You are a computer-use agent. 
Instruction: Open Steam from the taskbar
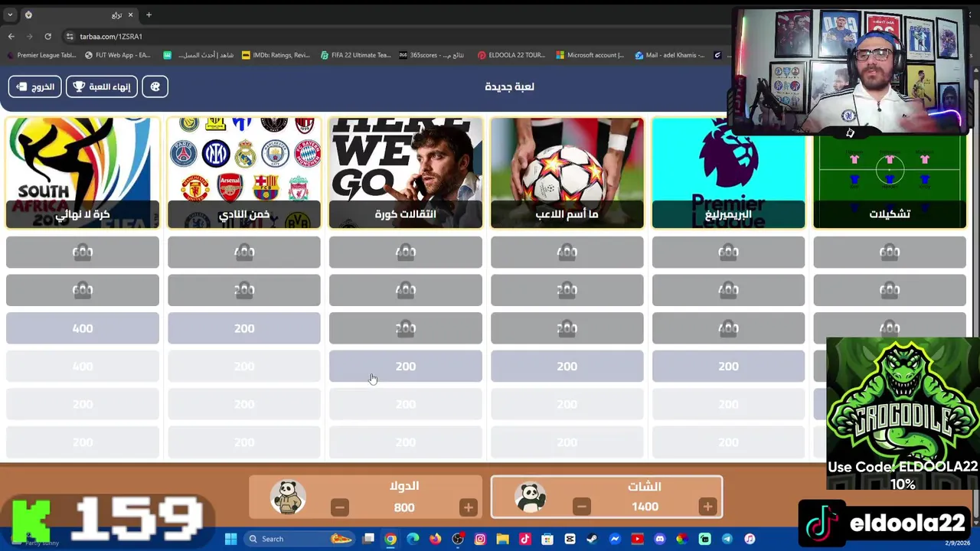[x=592, y=539]
